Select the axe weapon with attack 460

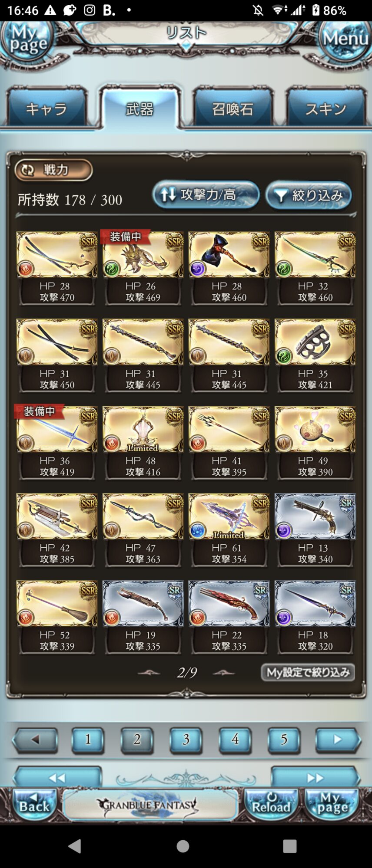229,268
